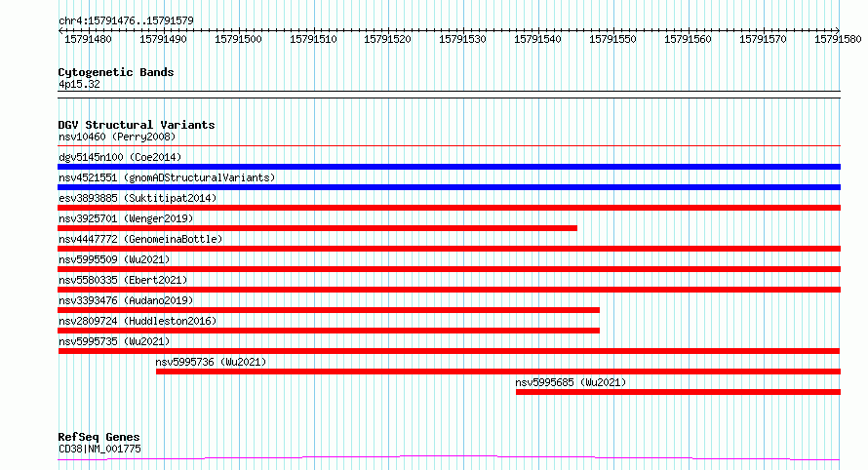868x470 pixels.
Task: Select variant label nsv10460 (Perry2008)
Action: point(117,137)
